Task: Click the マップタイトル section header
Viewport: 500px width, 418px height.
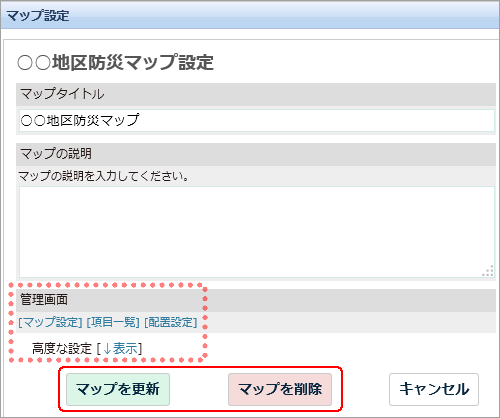Action: pos(256,94)
